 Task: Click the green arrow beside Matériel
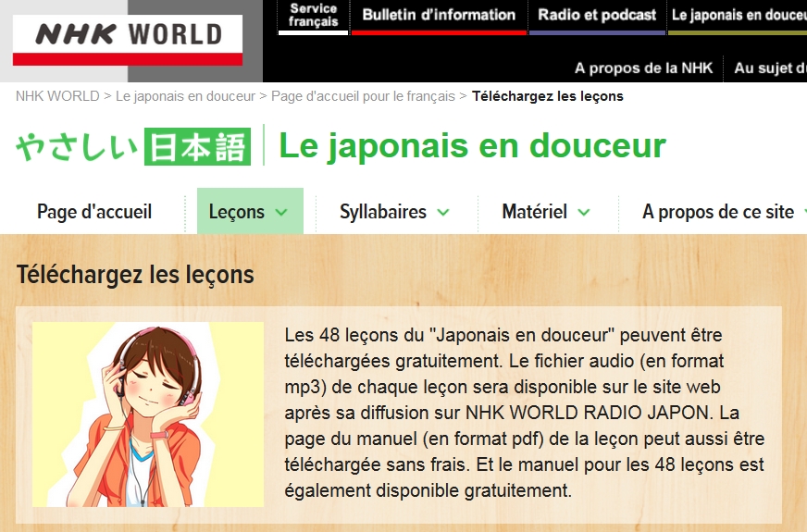coord(584,213)
